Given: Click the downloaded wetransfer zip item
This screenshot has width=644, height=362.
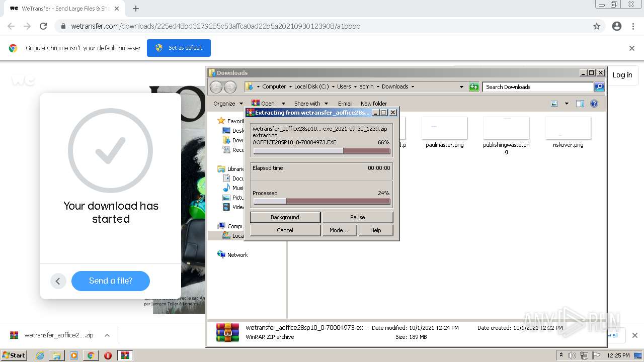Looking at the screenshot, I should [x=52, y=335].
